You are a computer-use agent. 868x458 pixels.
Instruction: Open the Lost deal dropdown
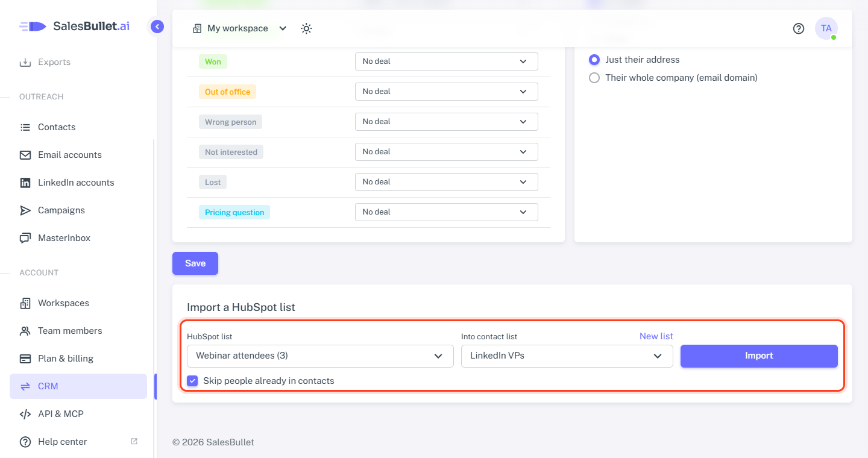click(x=447, y=182)
